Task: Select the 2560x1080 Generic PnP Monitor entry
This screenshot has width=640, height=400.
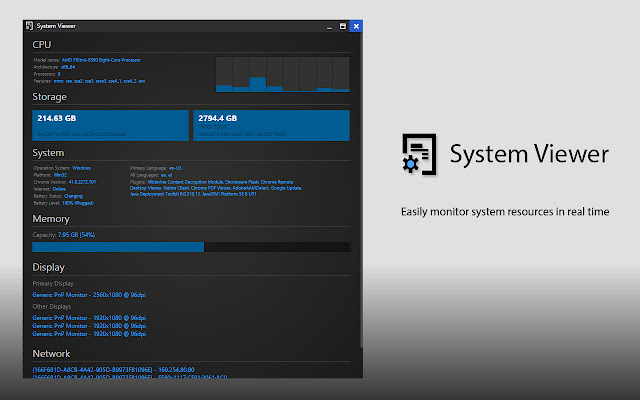Action: coord(89,295)
